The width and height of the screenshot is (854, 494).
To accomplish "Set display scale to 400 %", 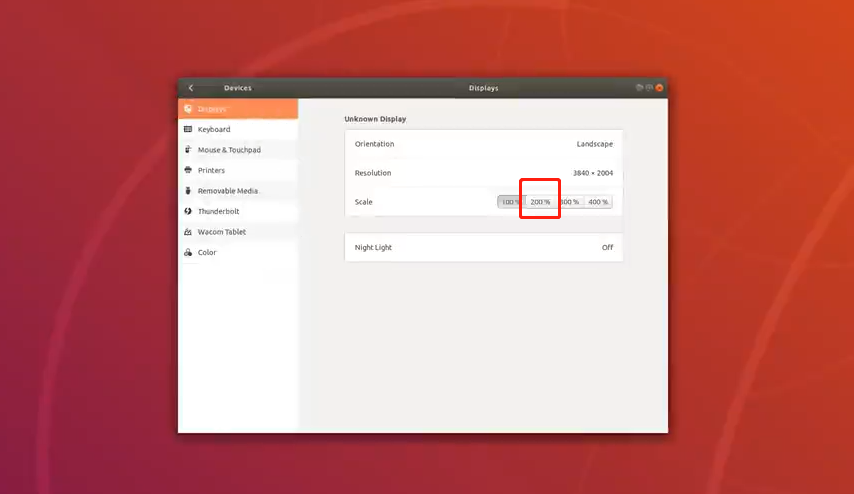I will point(598,202).
